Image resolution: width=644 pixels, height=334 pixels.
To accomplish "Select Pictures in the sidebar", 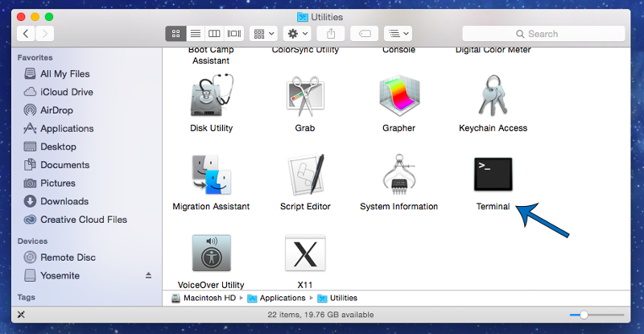I will click(50, 183).
